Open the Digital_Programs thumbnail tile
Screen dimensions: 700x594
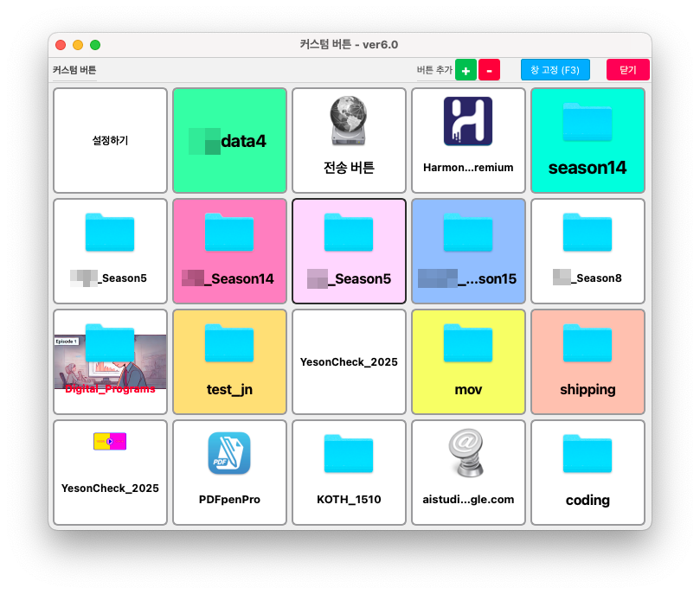coord(110,361)
